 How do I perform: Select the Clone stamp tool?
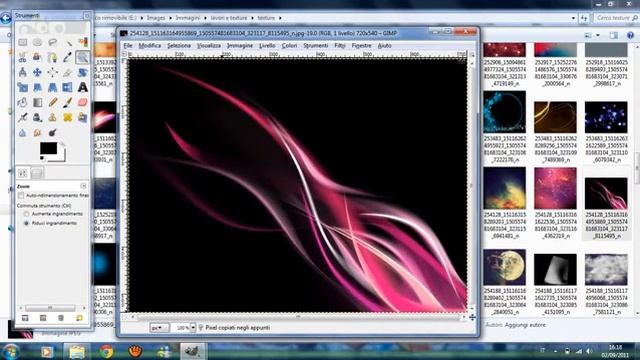[x=52, y=118]
